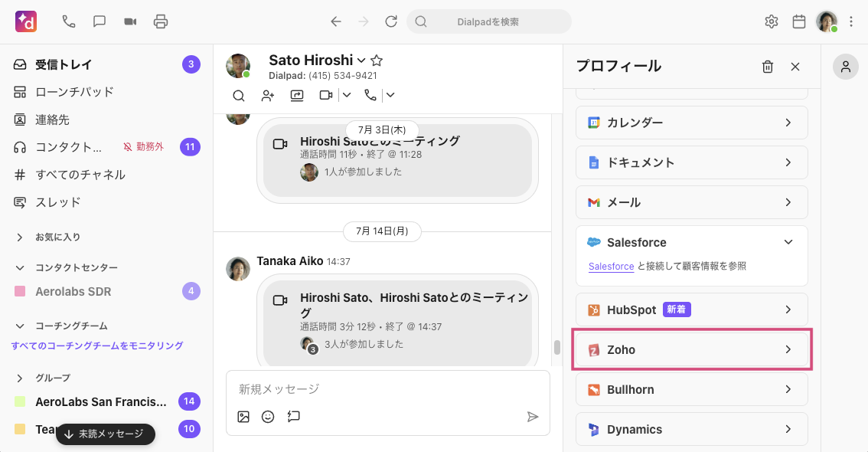The height and width of the screenshot is (452, 868).
Task: Expand the グループ section
Action: (x=20, y=378)
